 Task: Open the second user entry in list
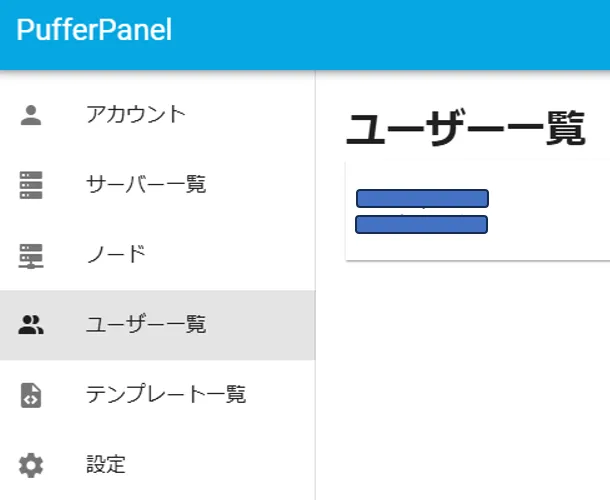tap(421, 224)
